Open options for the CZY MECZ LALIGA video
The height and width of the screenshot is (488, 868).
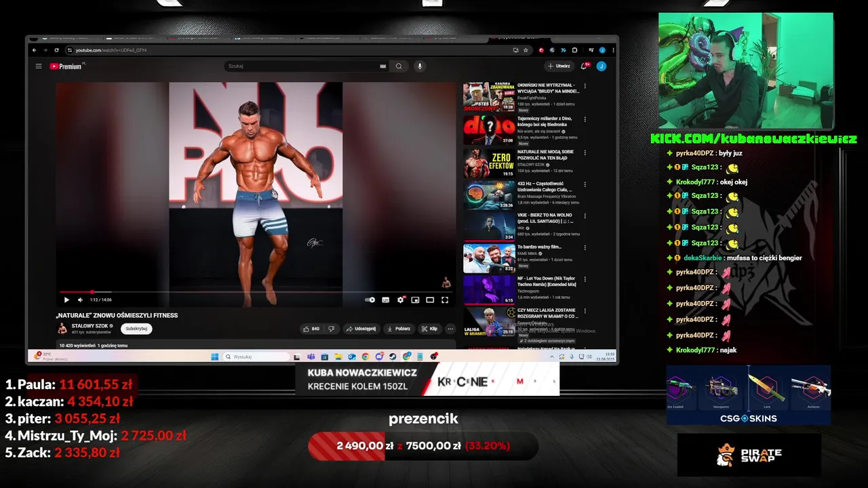point(585,310)
